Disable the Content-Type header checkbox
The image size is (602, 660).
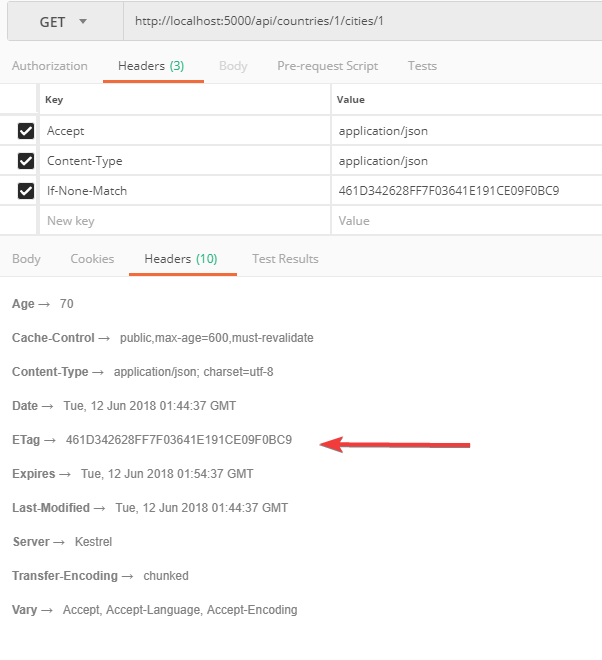point(26,161)
